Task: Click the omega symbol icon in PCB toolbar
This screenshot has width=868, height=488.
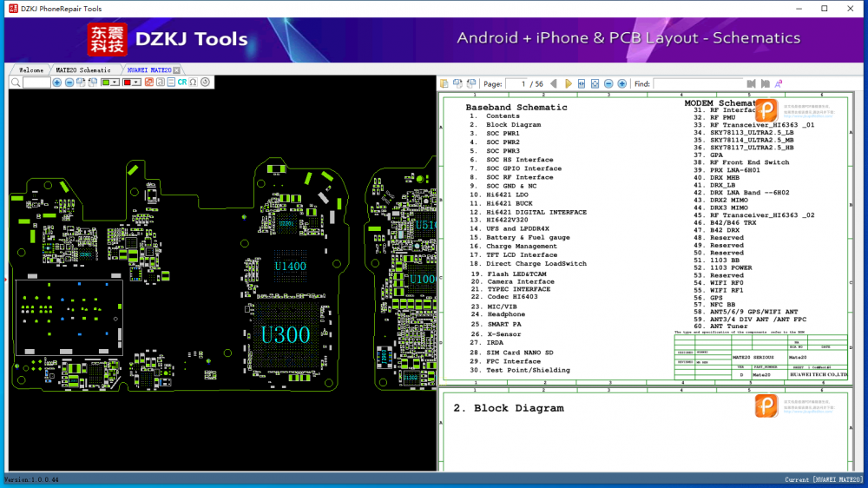Action: pyautogui.click(x=194, y=82)
